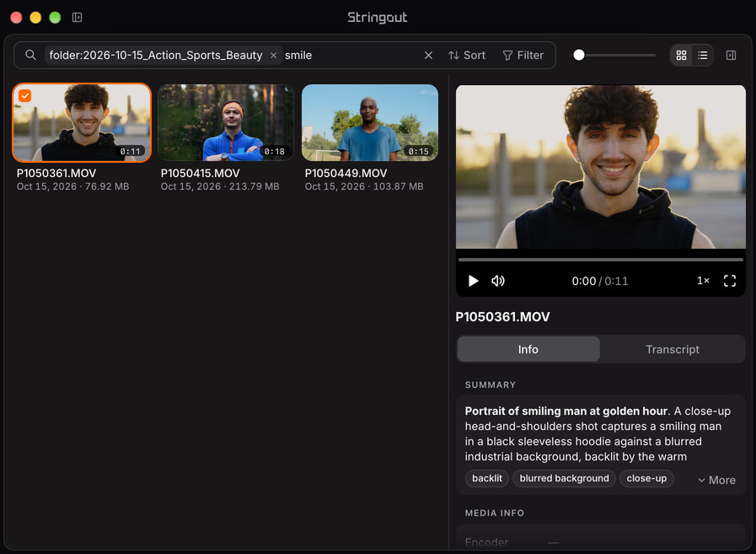This screenshot has width=756, height=554.
Task: Click the P1050361.MOV title in inspector
Action: [503, 316]
